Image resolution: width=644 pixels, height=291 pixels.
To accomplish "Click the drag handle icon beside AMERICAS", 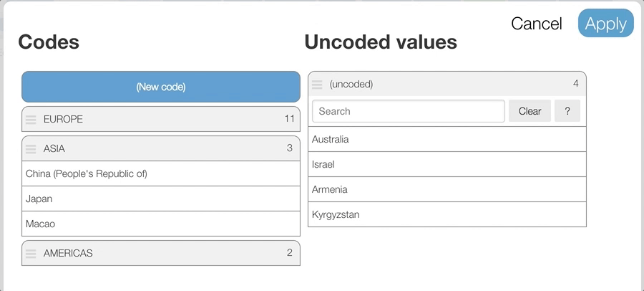I will click(31, 254).
